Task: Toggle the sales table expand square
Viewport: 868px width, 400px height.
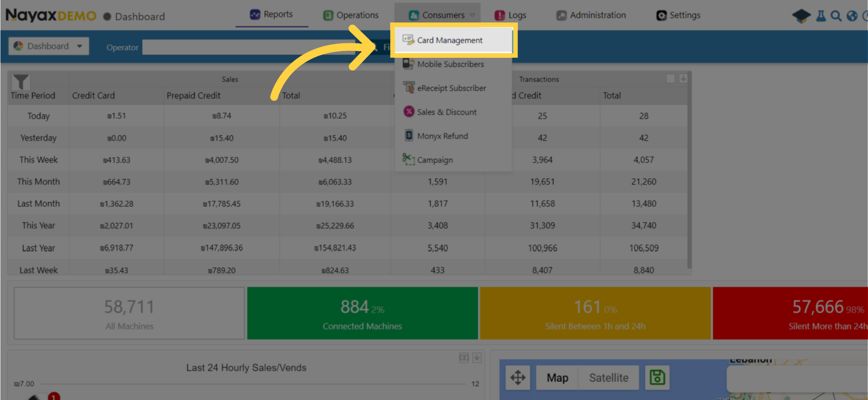Action: coord(671,79)
